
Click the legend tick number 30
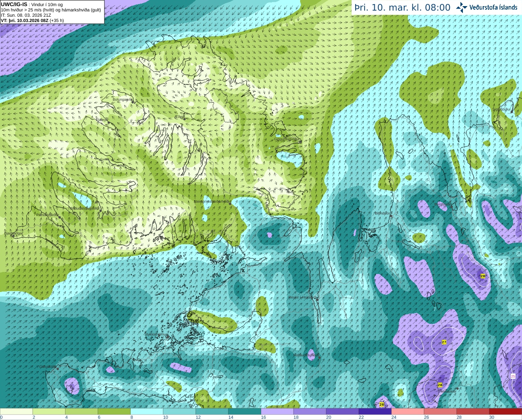(x=491, y=417)
